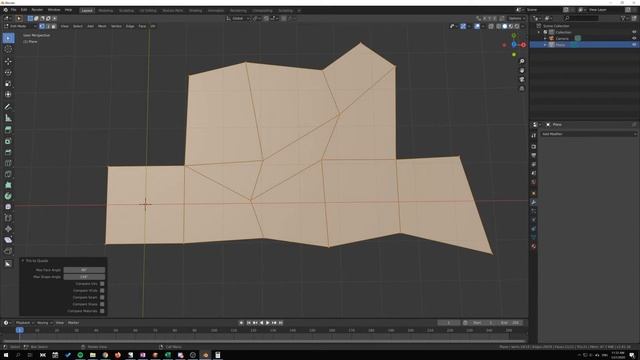This screenshot has width=640, height=360.
Task: Adjust the Max Face Angle slider
Action: coord(84,270)
